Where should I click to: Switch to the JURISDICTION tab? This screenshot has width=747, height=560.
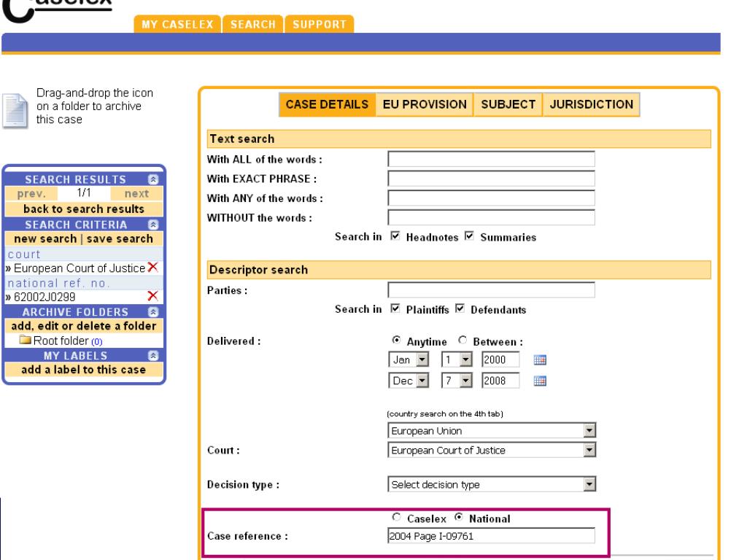(x=591, y=105)
